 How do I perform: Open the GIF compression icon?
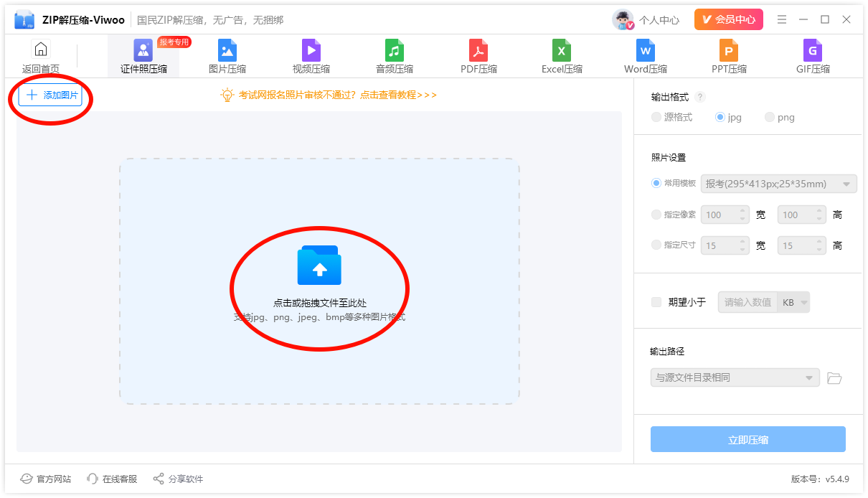pyautogui.click(x=813, y=50)
